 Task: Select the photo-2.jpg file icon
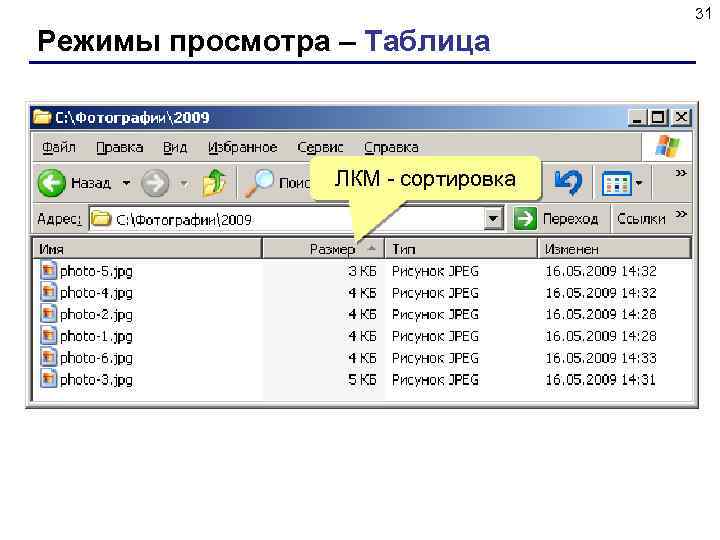pos(48,314)
